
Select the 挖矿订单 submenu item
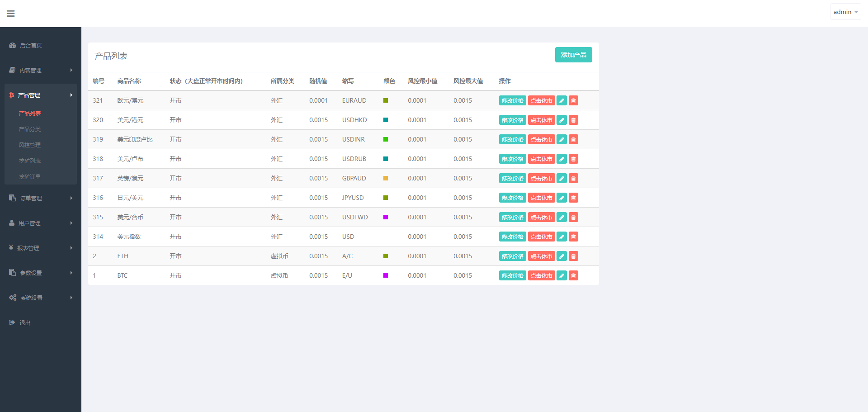click(x=30, y=176)
